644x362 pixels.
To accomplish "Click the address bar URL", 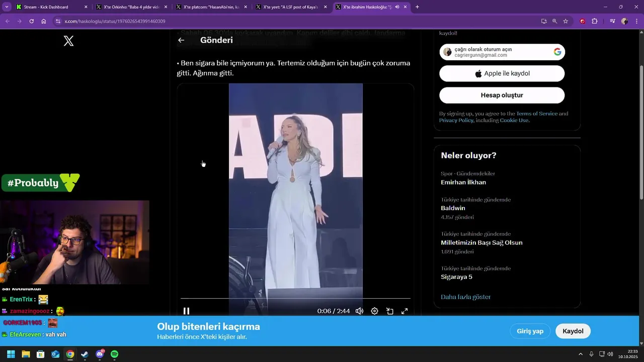I will (x=115, y=21).
